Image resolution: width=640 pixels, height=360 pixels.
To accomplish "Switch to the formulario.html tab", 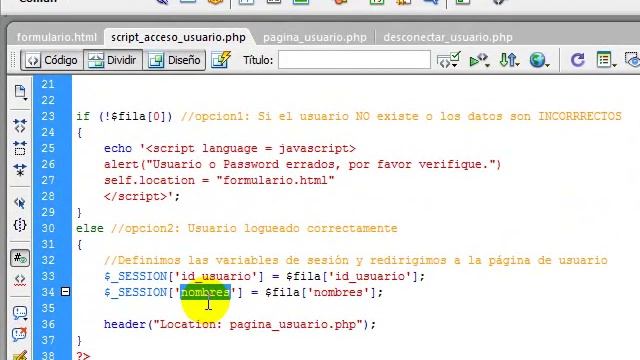I will (x=57, y=37).
